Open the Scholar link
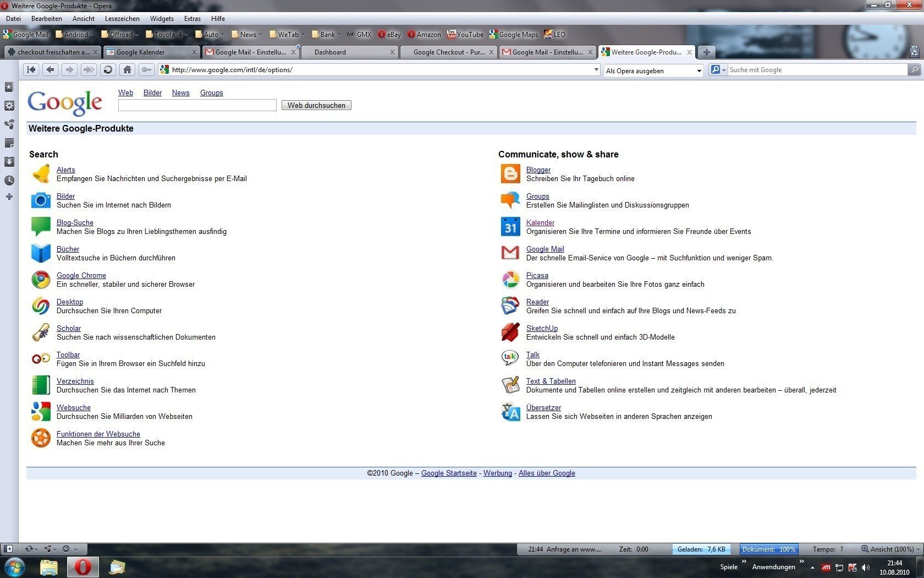Screen dimensions: 924x578 click(69, 328)
